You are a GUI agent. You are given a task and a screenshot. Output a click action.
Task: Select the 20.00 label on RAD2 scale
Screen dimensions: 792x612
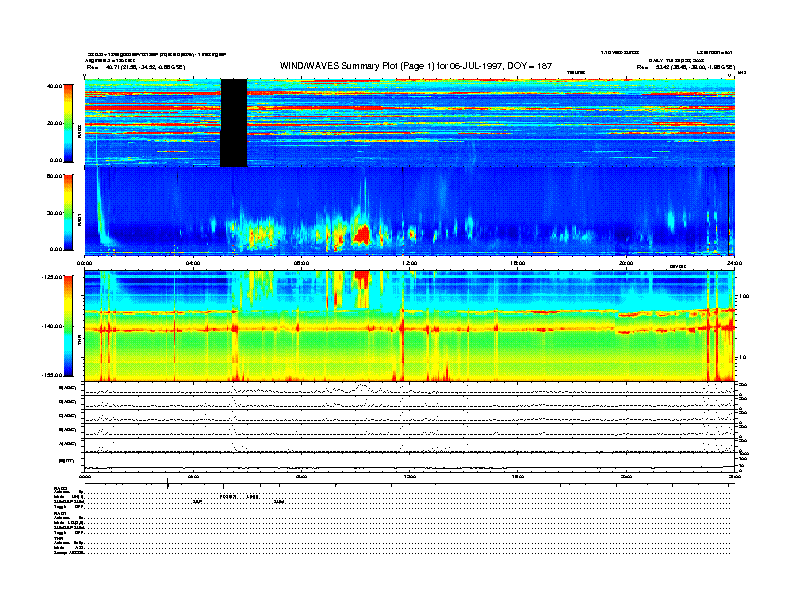click(x=55, y=123)
